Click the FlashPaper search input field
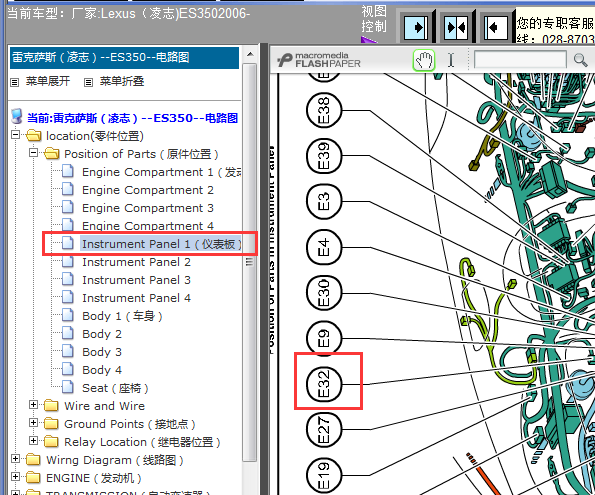The image size is (595, 495). [x=520, y=60]
